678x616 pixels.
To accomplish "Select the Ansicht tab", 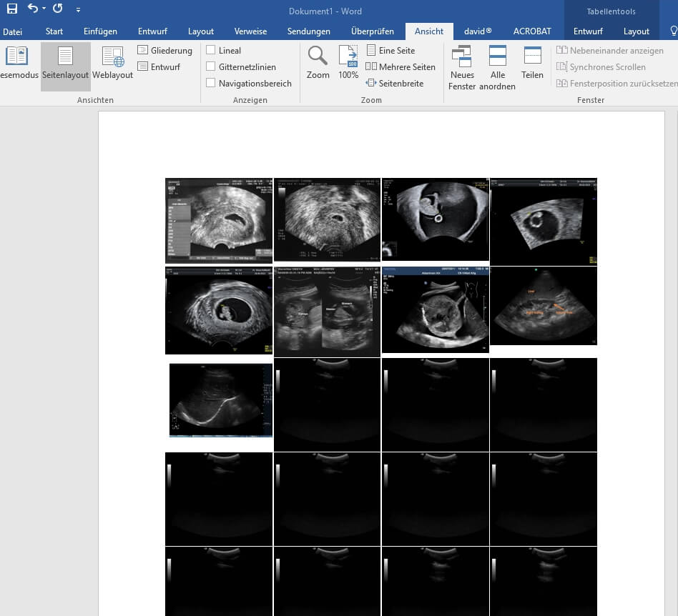I will coord(429,31).
